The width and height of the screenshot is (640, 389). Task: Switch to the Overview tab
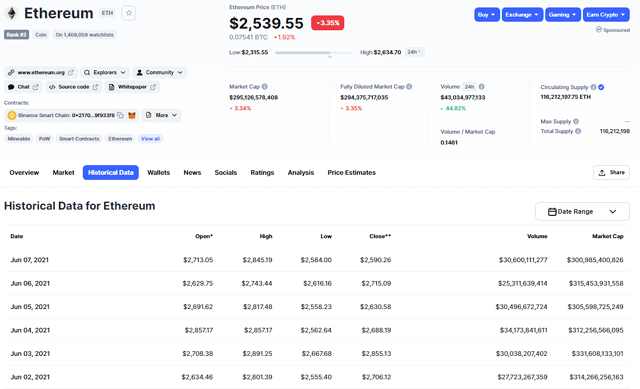[x=24, y=173]
